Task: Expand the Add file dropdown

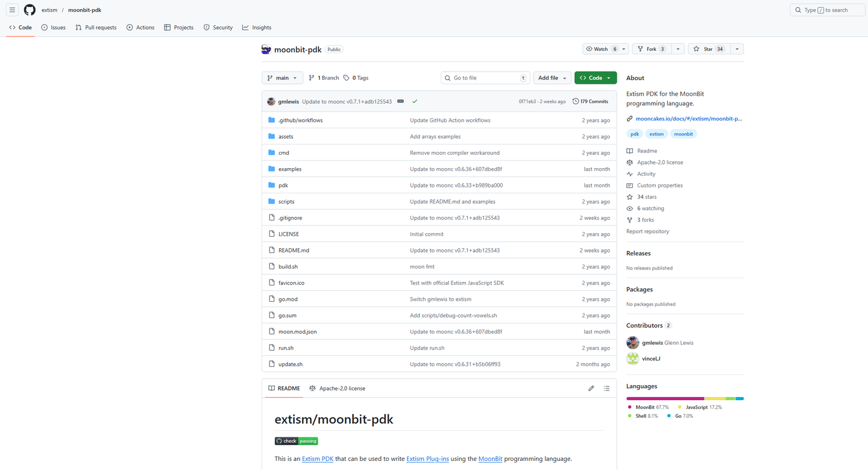Action: 552,78
